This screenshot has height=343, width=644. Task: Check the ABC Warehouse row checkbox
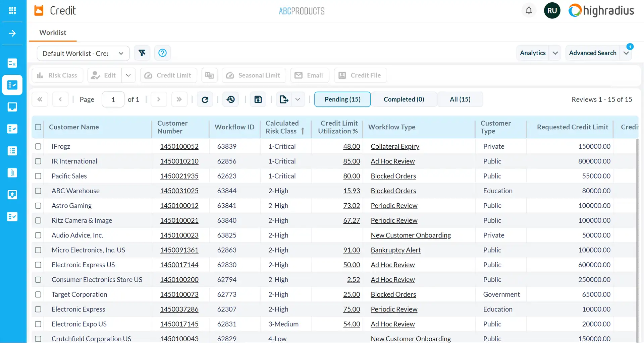click(38, 191)
